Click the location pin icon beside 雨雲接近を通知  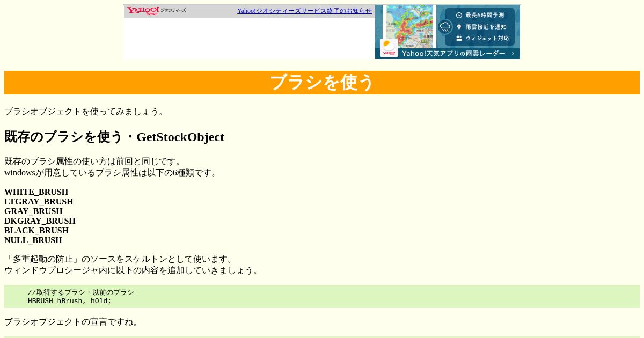point(459,27)
